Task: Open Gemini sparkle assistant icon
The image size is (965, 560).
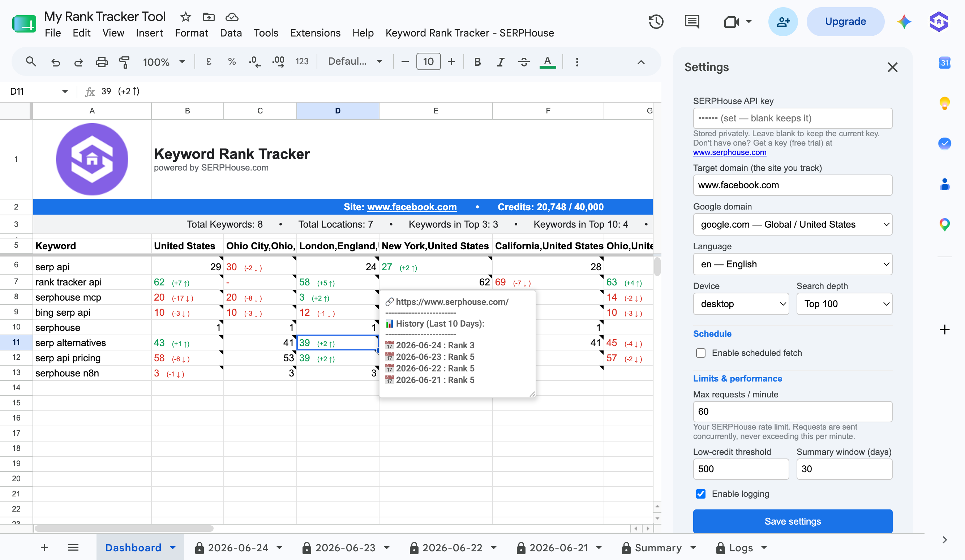Action: point(904,21)
